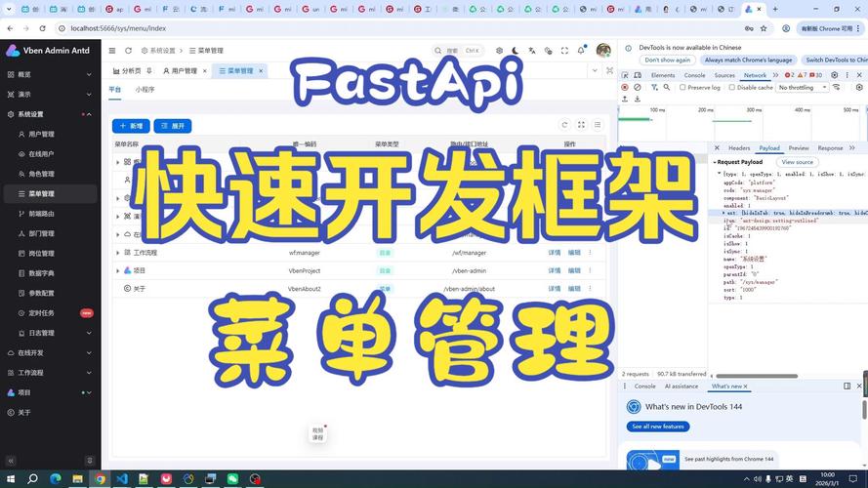The height and width of the screenshot is (488, 868).
Task: Open the preferences gear icon in top header
Action: point(499,51)
